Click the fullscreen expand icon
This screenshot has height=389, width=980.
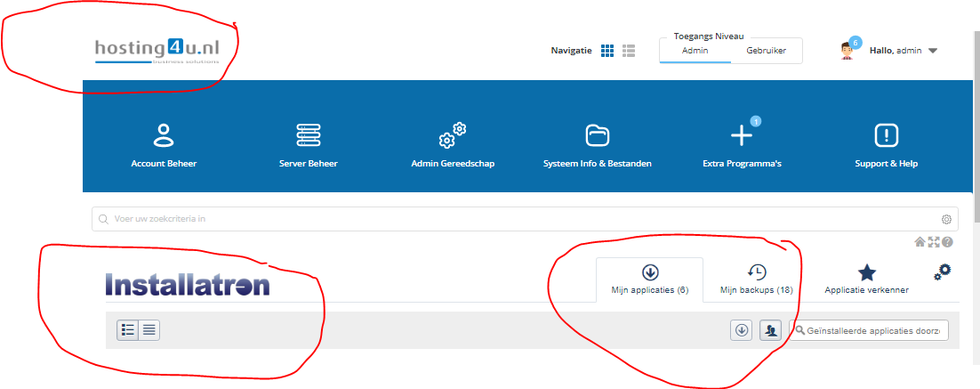[x=934, y=242]
